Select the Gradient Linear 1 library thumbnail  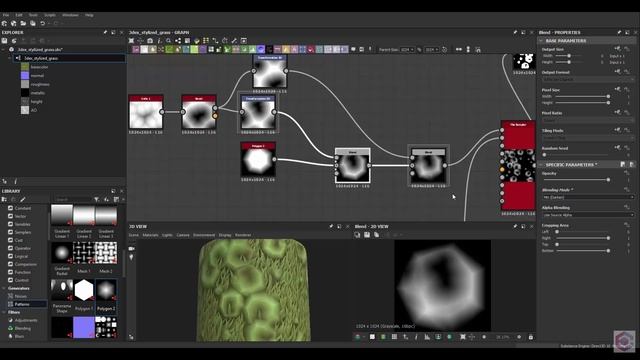pyautogui.click(x=62, y=215)
